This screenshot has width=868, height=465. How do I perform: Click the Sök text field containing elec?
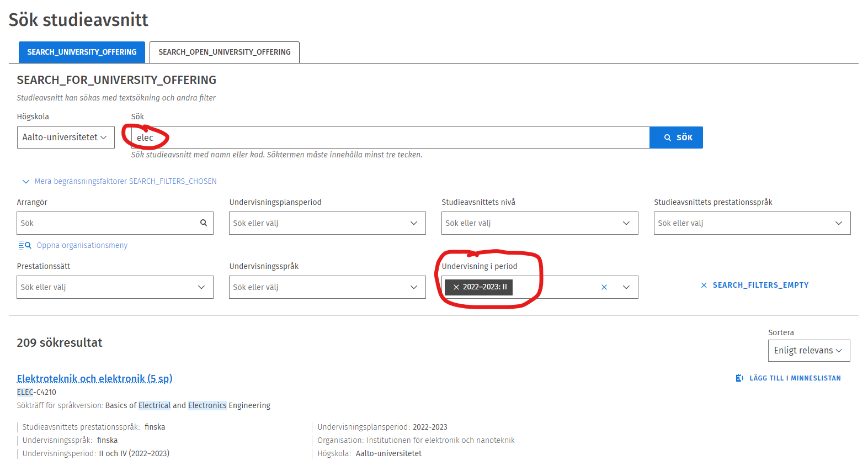tap(386, 138)
